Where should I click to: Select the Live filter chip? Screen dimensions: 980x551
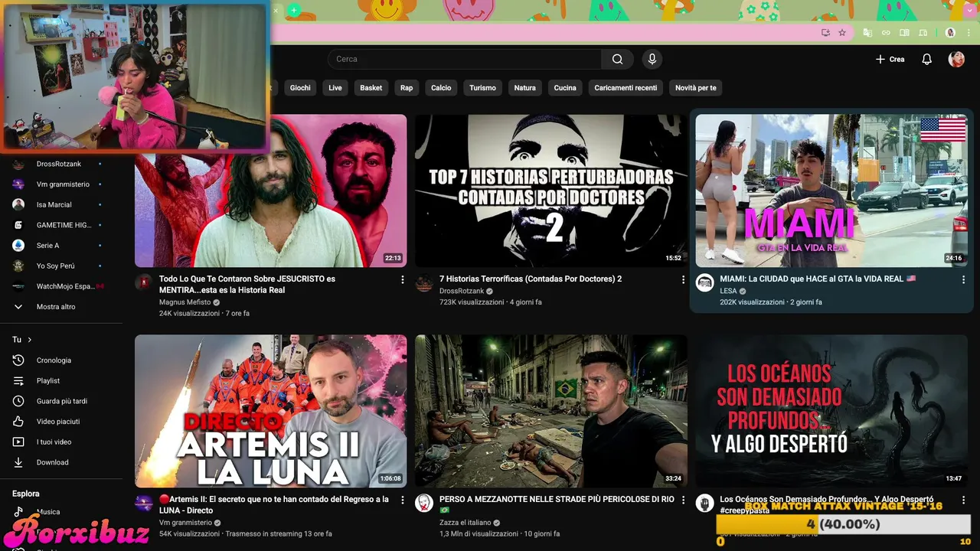click(x=335, y=88)
